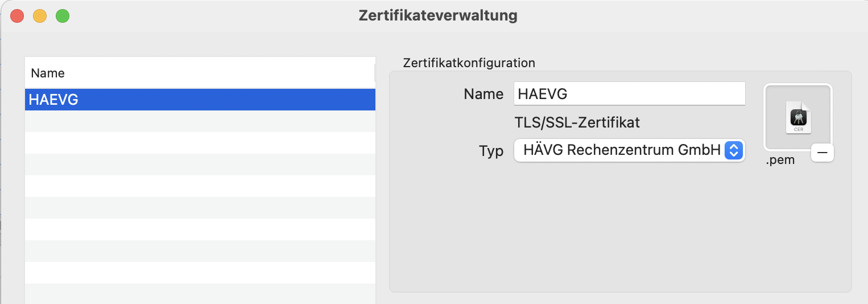868x304 pixels.
Task: Focus the Name text field containing HAEVG
Action: pyautogui.click(x=629, y=93)
